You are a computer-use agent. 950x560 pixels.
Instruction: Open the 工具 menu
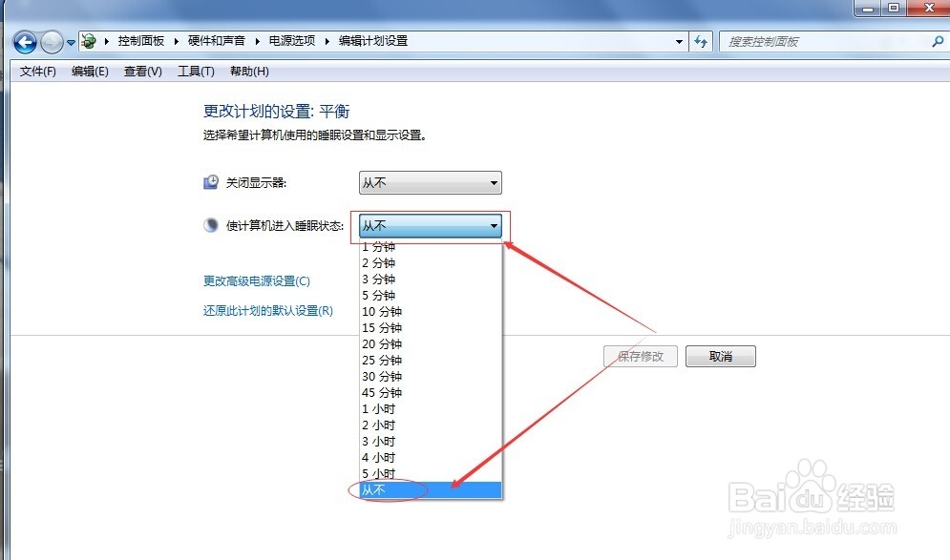coord(195,71)
